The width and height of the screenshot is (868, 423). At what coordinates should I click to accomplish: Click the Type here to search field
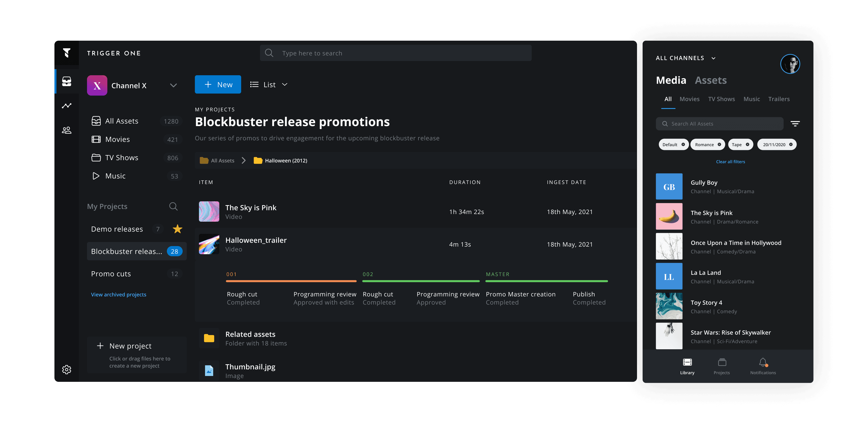[x=396, y=53]
